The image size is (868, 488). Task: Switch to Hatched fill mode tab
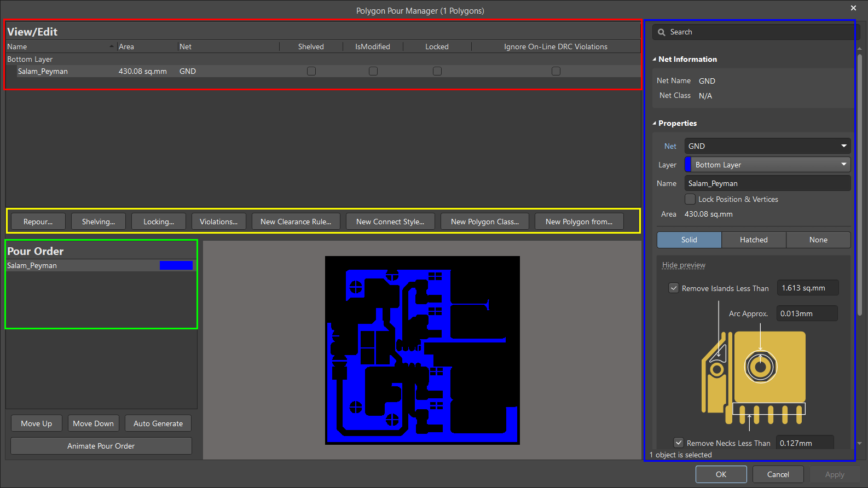tap(754, 240)
